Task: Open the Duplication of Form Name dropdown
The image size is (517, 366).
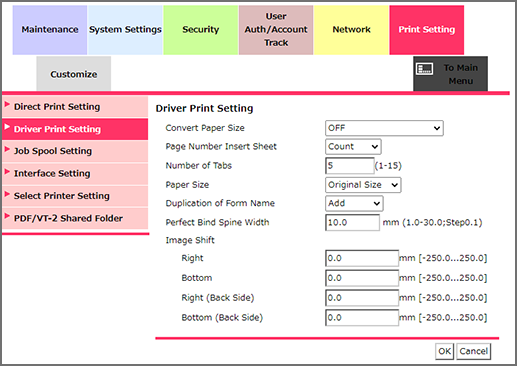Action: (354, 203)
